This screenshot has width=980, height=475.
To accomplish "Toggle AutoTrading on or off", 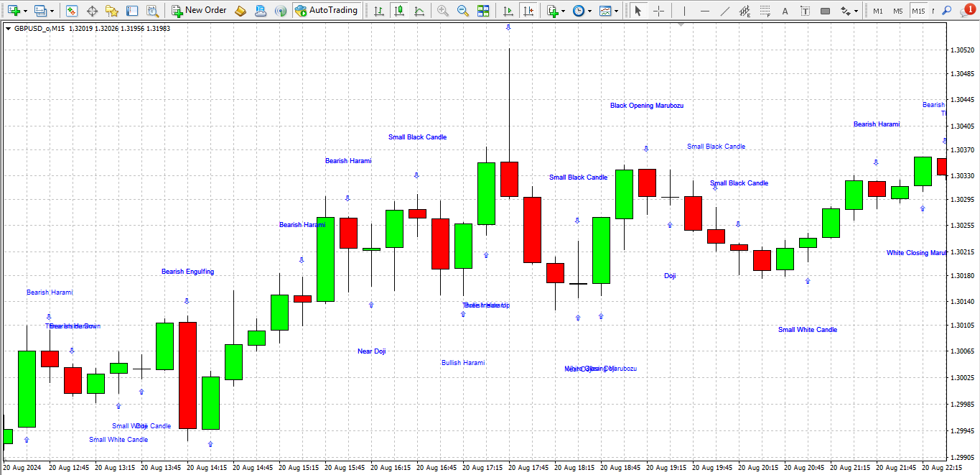I will tap(326, 11).
